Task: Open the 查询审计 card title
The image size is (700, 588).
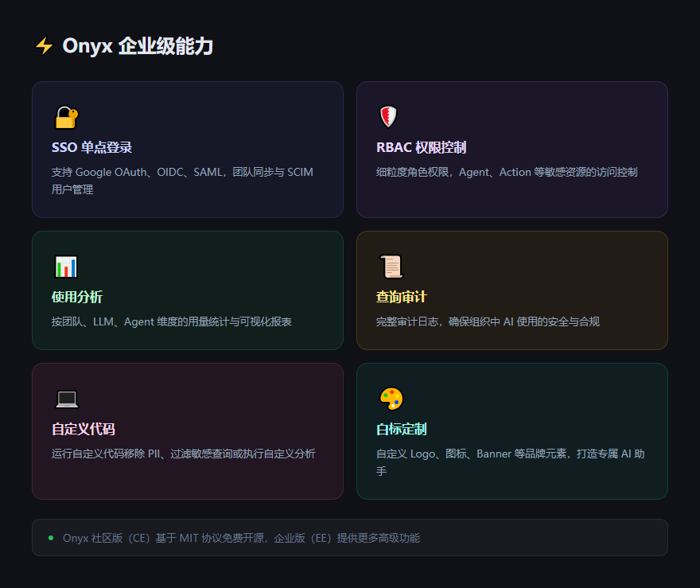Action: point(402,297)
